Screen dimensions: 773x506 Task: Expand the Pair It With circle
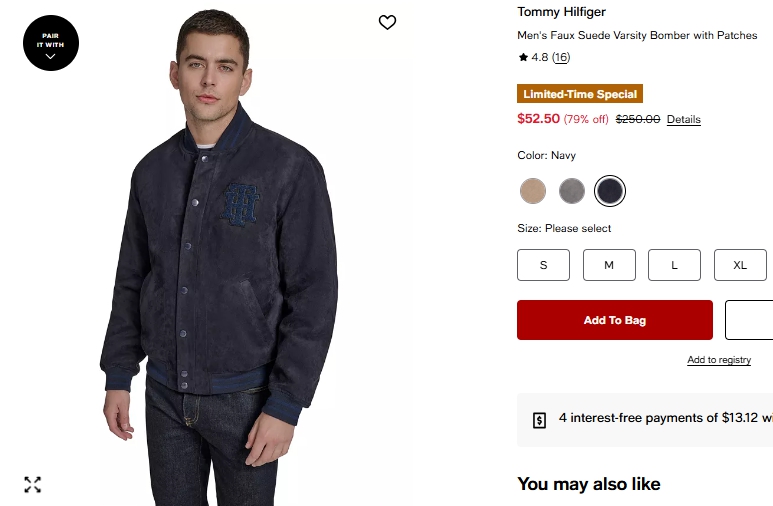(50, 43)
